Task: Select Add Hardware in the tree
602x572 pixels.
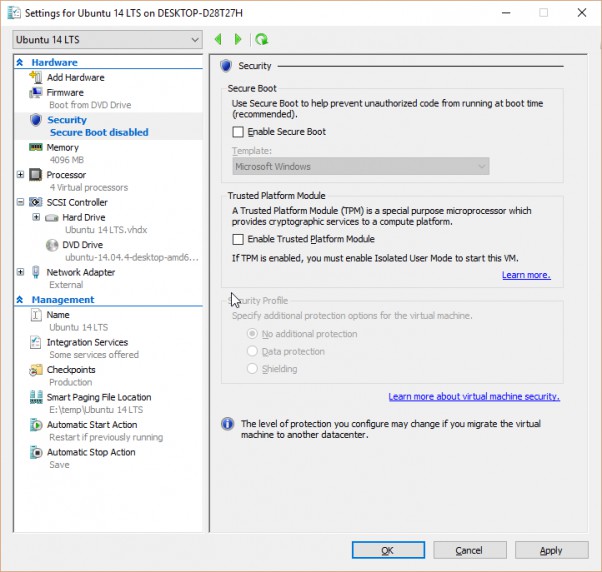Action: pyautogui.click(x=76, y=78)
